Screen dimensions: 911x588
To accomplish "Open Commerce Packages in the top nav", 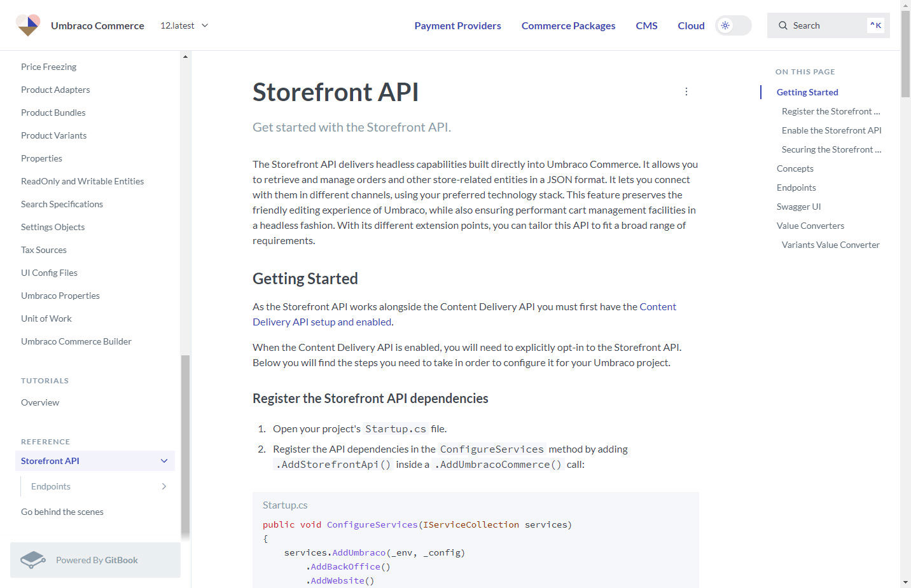I will point(569,25).
